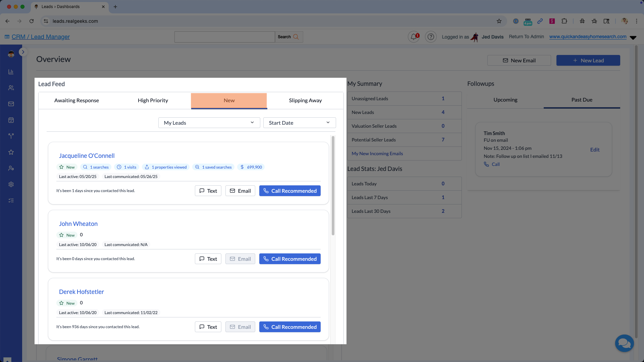Click the 1 saved searches tag on Jacqueline's card
This screenshot has width=644, height=362.
pos(214,167)
